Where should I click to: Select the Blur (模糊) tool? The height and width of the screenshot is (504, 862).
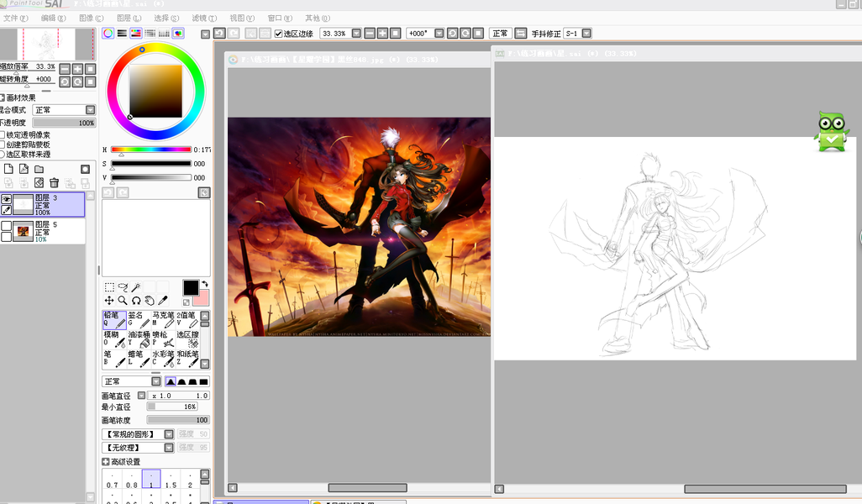tap(114, 339)
